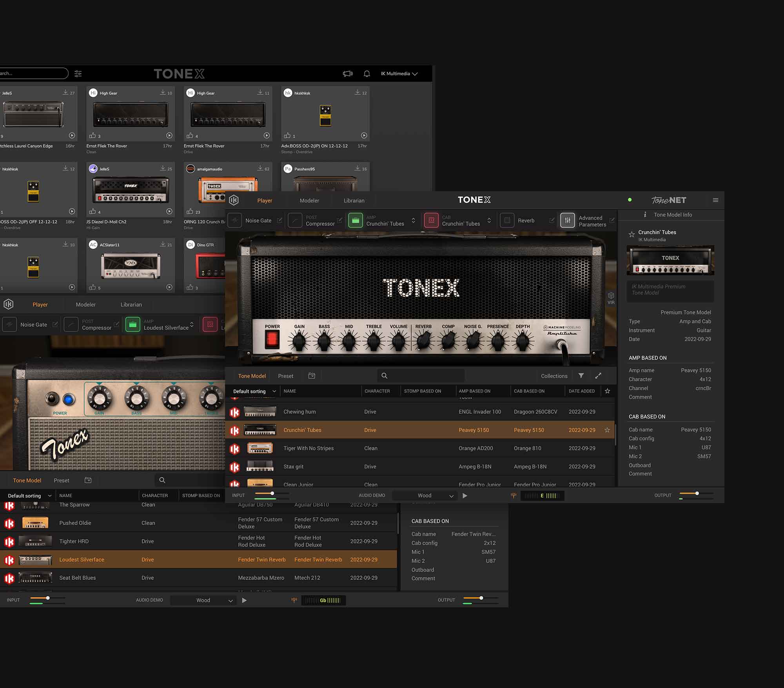784x688 pixels.
Task: Toggle the Noise Gate module in front window
Action: [x=235, y=221]
